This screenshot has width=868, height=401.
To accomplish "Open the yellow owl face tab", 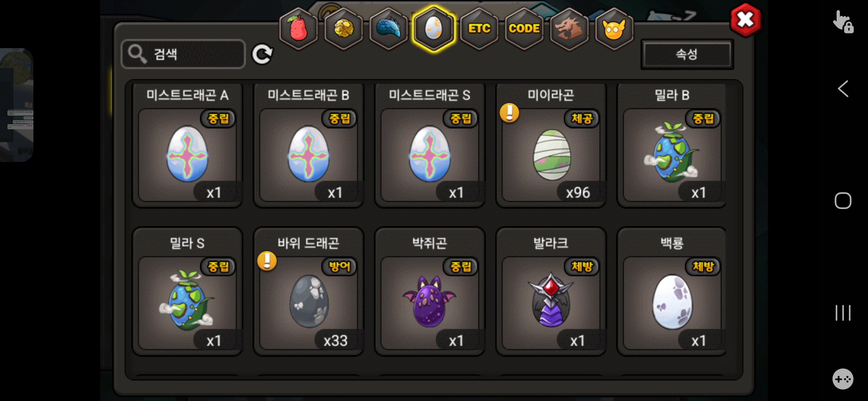I will [614, 29].
